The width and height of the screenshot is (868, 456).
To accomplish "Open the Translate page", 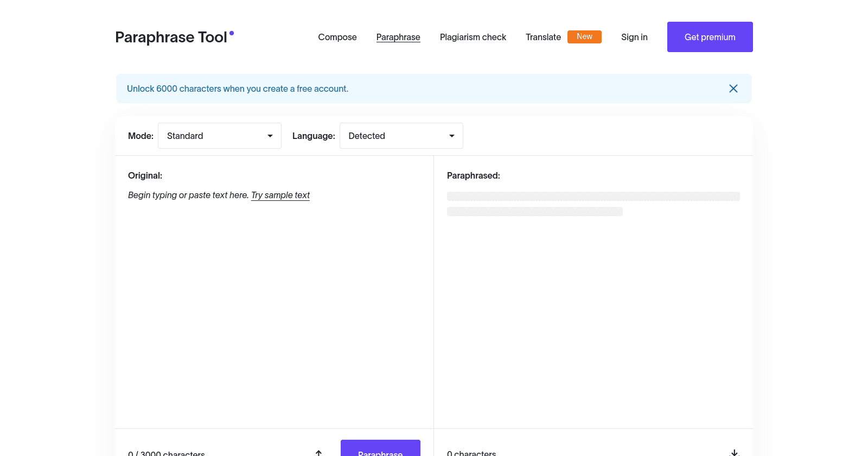I will [x=543, y=37].
